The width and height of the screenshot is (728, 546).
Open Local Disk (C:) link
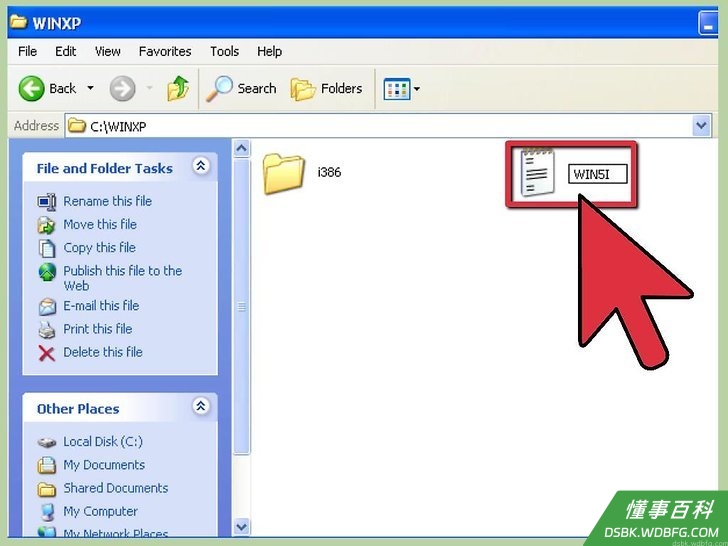coord(103,442)
